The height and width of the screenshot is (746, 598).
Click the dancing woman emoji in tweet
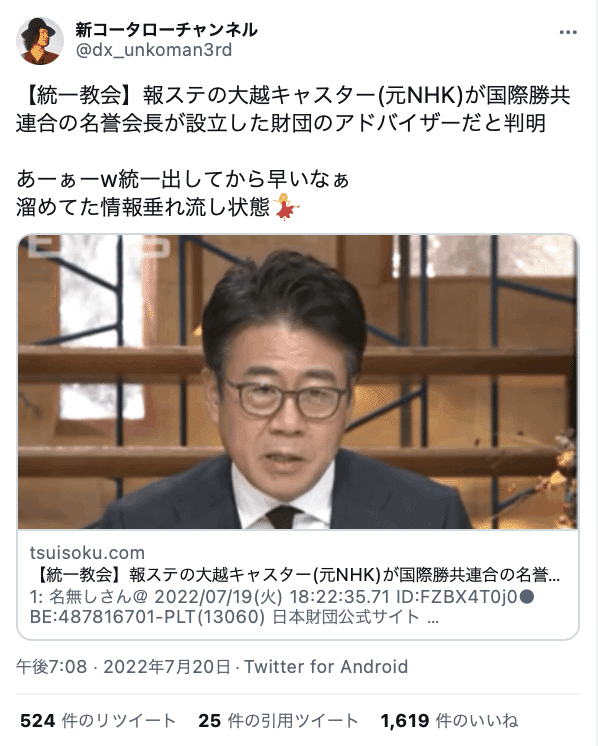[286, 206]
